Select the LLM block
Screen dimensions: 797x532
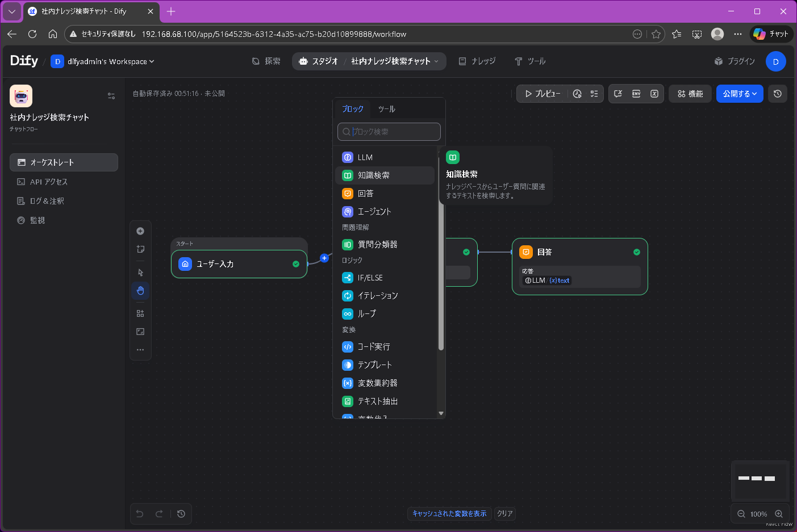385,157
